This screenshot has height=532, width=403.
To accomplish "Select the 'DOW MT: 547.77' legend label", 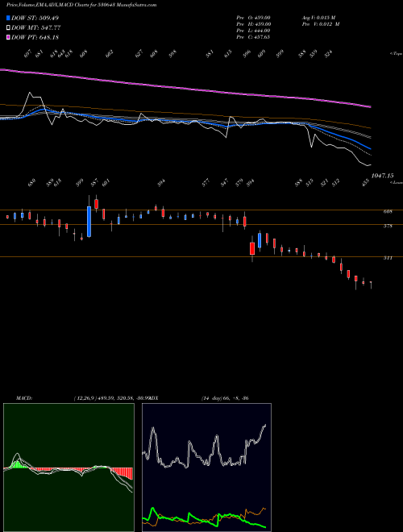I will [x=36, y=28].
